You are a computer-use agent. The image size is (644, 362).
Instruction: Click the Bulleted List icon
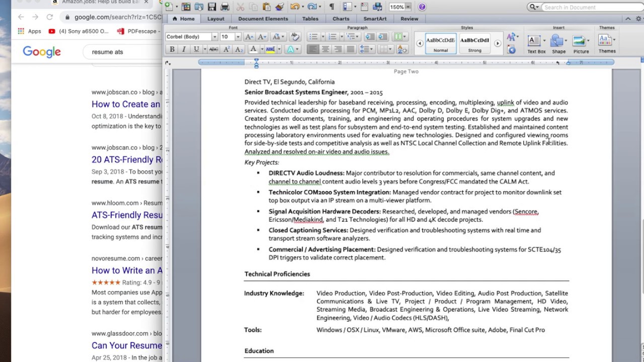[x=313, y=37]
